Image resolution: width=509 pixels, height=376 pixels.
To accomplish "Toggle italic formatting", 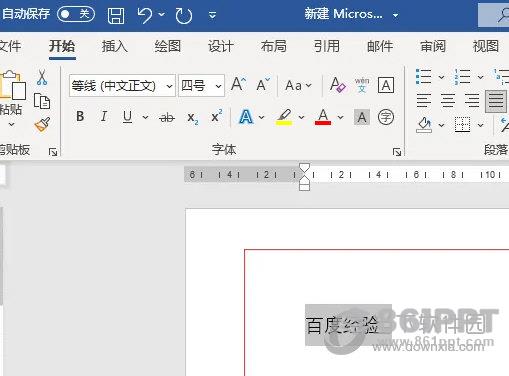I will (104, 117).
